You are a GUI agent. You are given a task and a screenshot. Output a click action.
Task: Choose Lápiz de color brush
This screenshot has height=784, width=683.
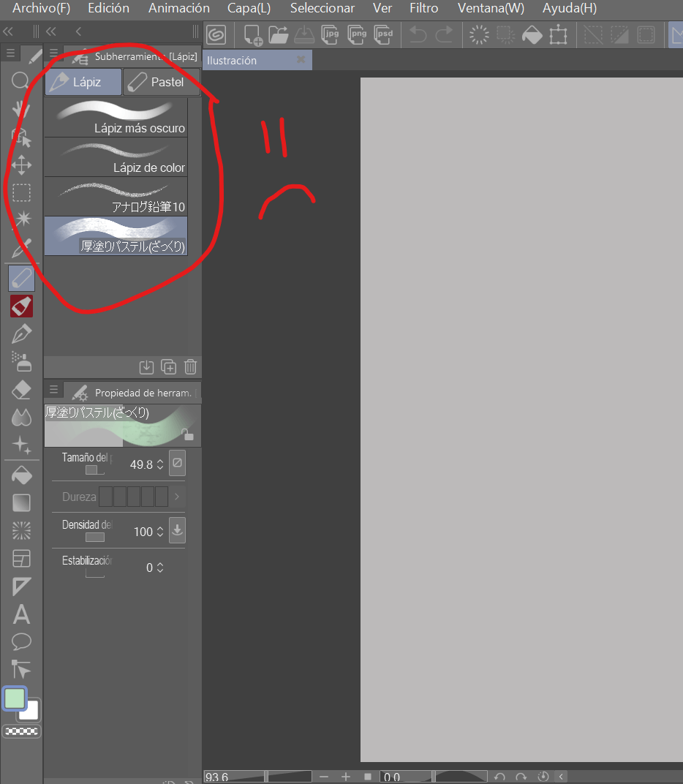[x=116, y=157]
